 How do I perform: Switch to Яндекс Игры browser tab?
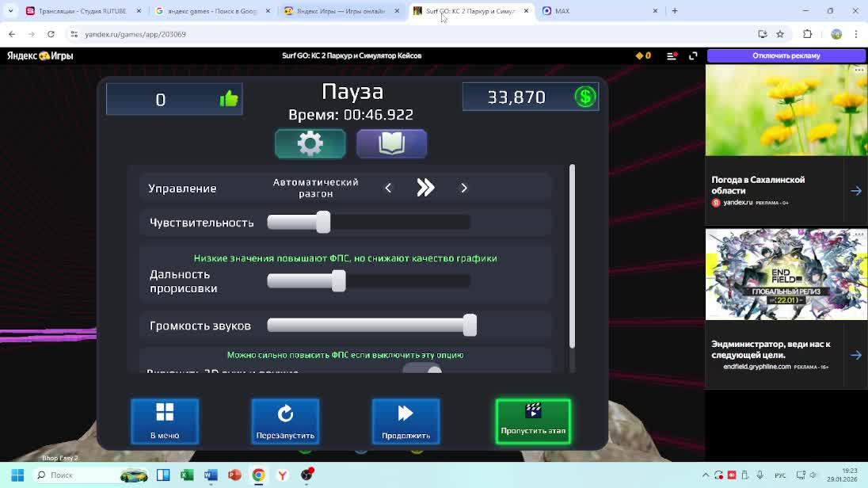pyautogui.click(x=341, y=11)
